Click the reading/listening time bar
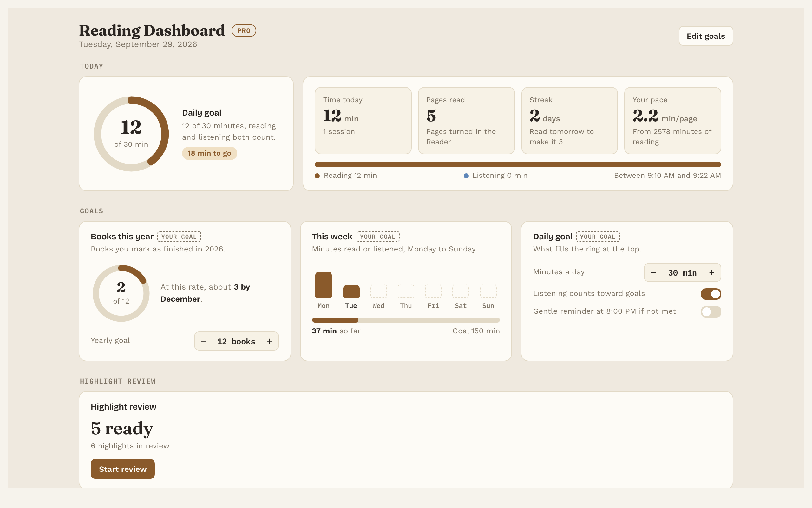 tap(518, 164)
